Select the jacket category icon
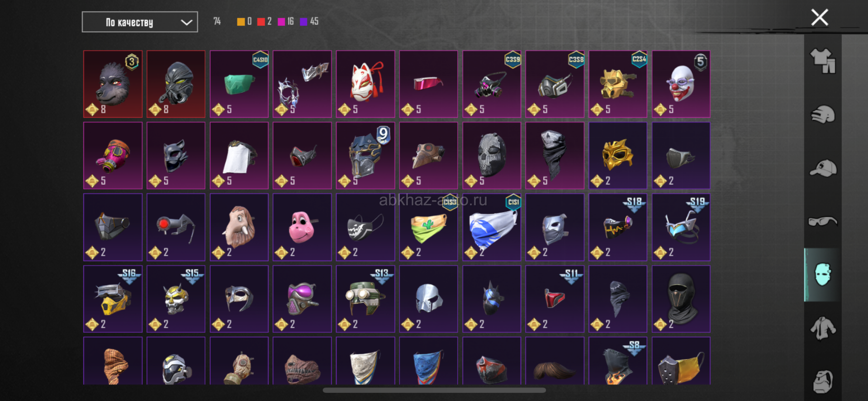The width and height of the screenshot is (868, 401). (823, 328)
